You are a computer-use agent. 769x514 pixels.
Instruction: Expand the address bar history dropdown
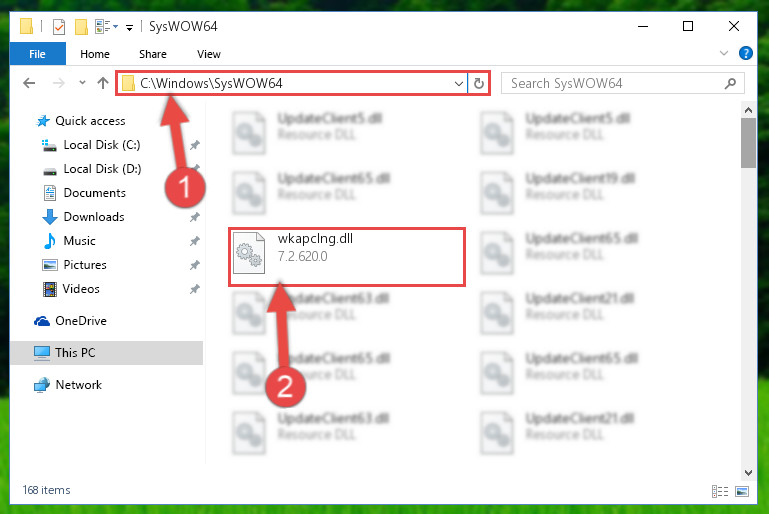coord(459,83)
